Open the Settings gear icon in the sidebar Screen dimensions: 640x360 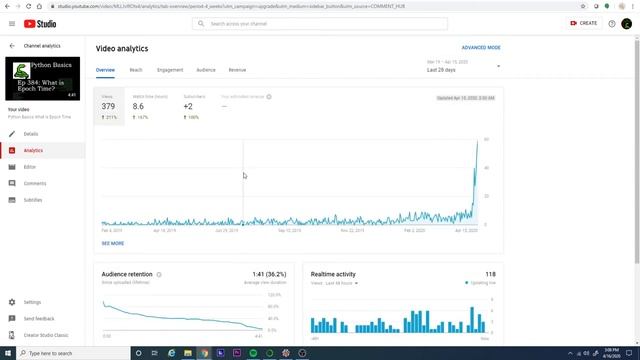[12, 302]
